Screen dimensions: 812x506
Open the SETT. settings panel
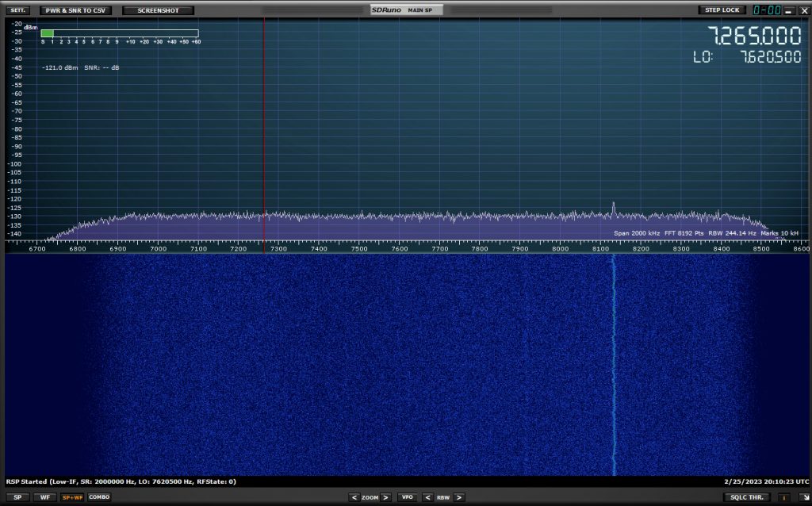pyautogui.click(x=18, y=10)
